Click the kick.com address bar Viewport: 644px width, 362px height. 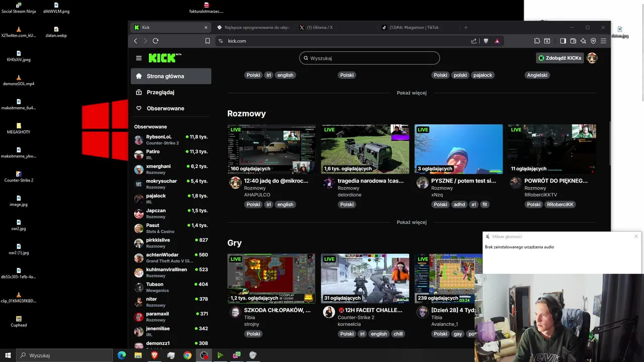tap(342, 41)
